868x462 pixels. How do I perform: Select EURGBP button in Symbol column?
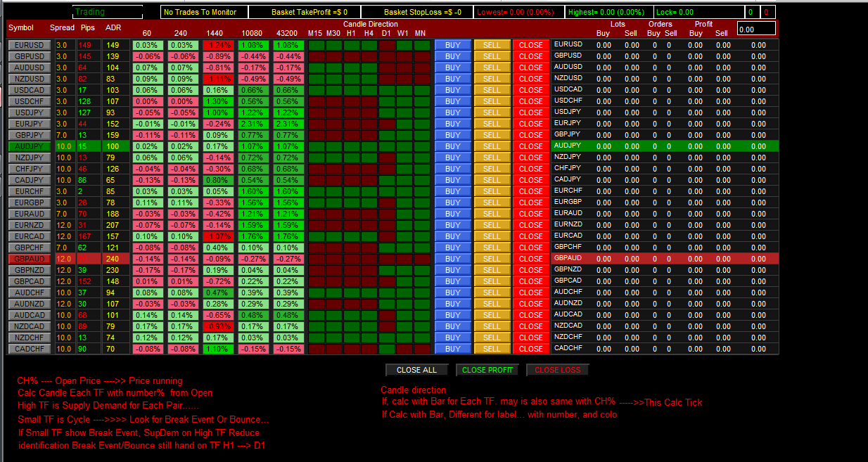click(x=30, y=203)
